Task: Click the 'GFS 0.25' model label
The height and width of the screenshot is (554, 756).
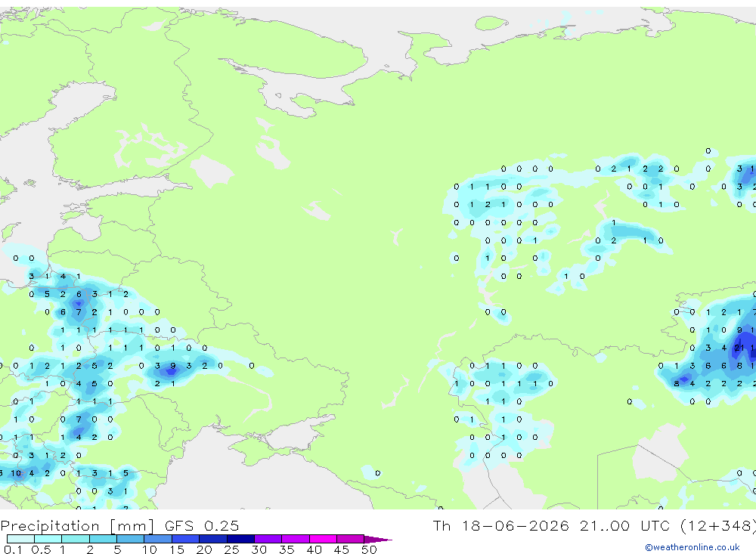Action: 202,525
